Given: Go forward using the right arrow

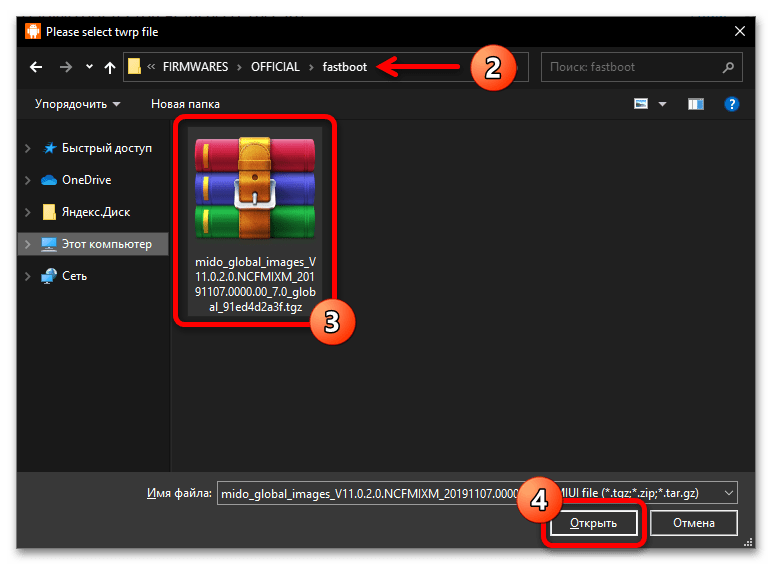Looking at the screenshot, I should [65, 67].
